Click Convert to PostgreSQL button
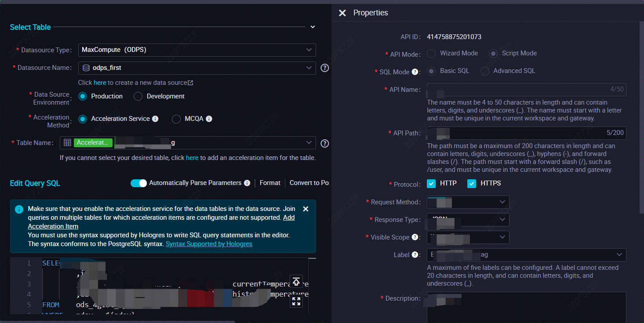This screenshot has height=323, width=644. point(309,183)
